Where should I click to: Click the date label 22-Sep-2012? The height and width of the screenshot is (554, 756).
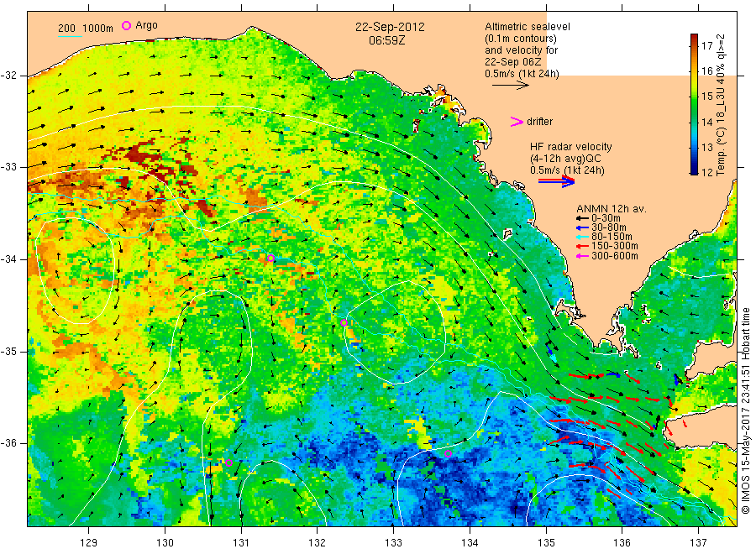[390, 27]
